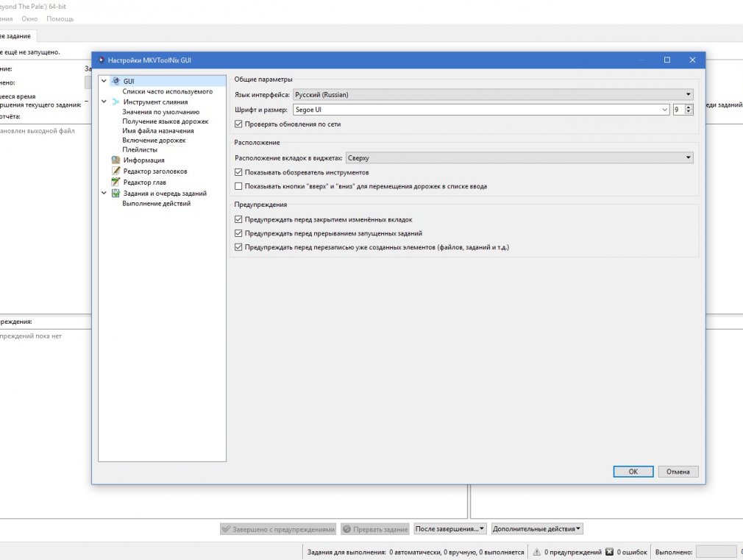The image size is (743, 560).
Task: Select Плейлисты tree item
Action: 140,150
